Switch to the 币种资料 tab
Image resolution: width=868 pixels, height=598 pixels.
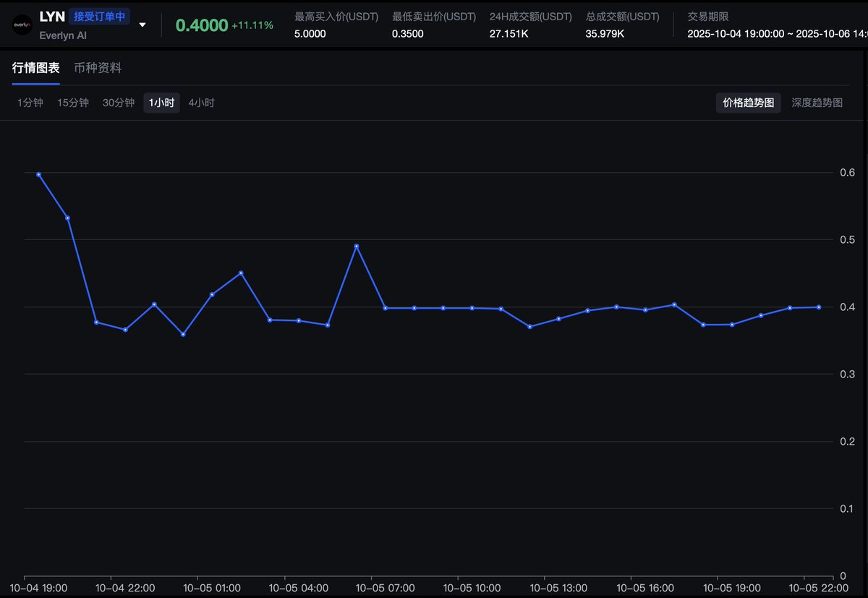[98, 68]
